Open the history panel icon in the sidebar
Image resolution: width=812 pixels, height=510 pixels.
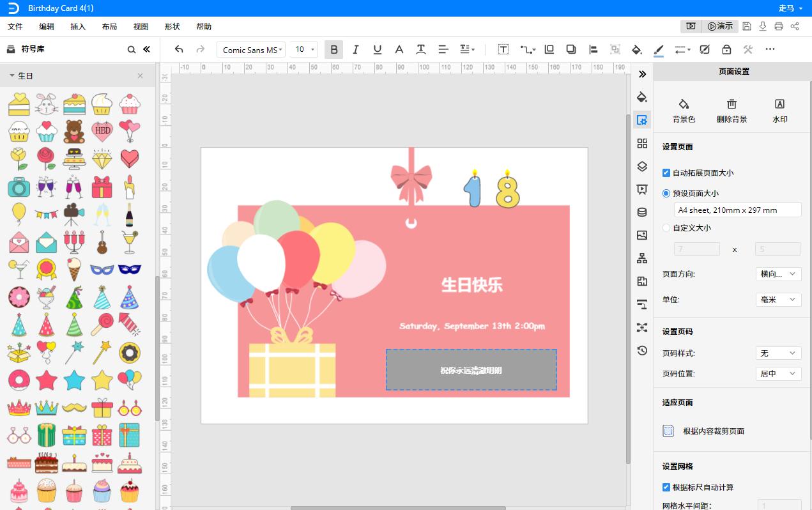pyautogui.click(x=642, y=350)
